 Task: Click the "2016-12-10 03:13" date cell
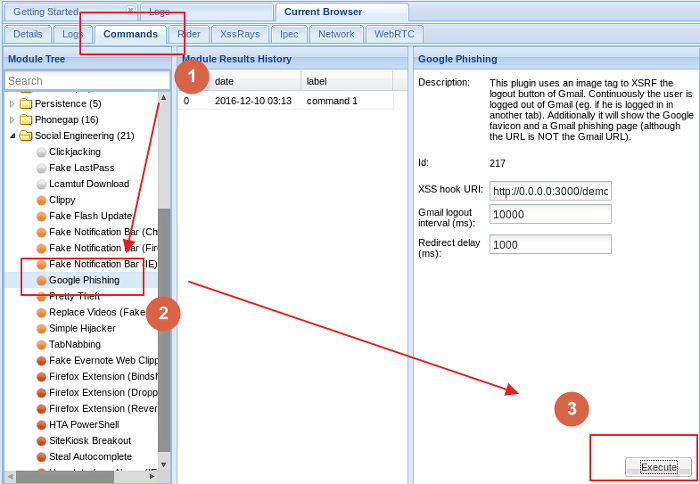coord(253,101)
